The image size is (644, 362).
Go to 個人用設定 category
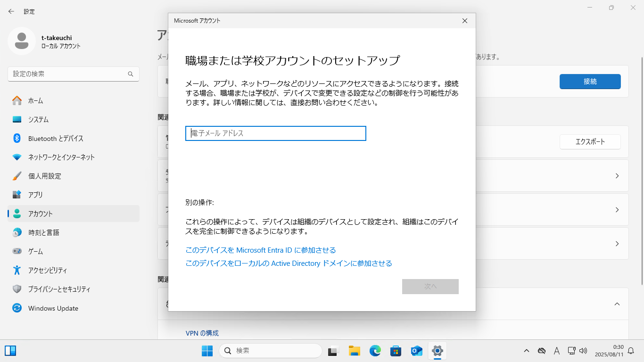tap(74, 176)
